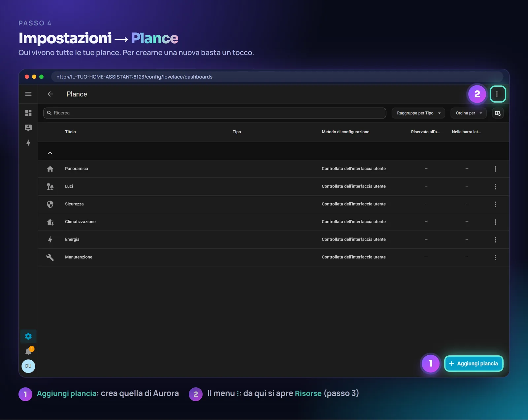The width and height of the screenshot is (528, 420).
Task: Go back with the arrow icon
Action: (x=50, y=94)
